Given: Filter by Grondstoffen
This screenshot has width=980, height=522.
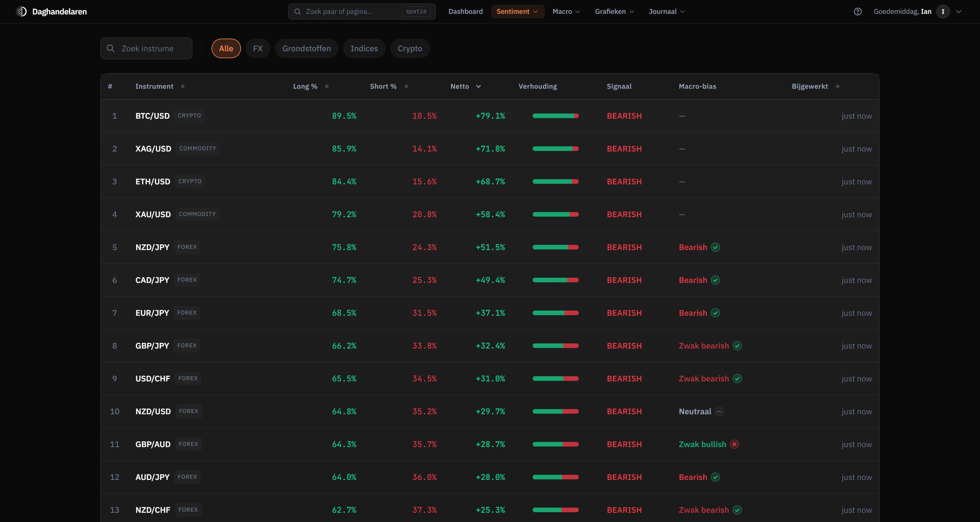Looking at the screenshot, I should 306,48.
